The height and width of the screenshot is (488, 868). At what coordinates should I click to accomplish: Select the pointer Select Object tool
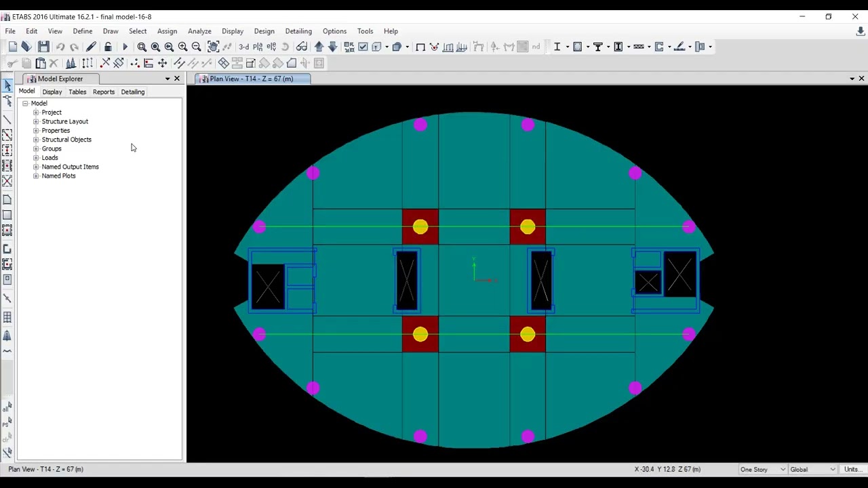(7, 85)
